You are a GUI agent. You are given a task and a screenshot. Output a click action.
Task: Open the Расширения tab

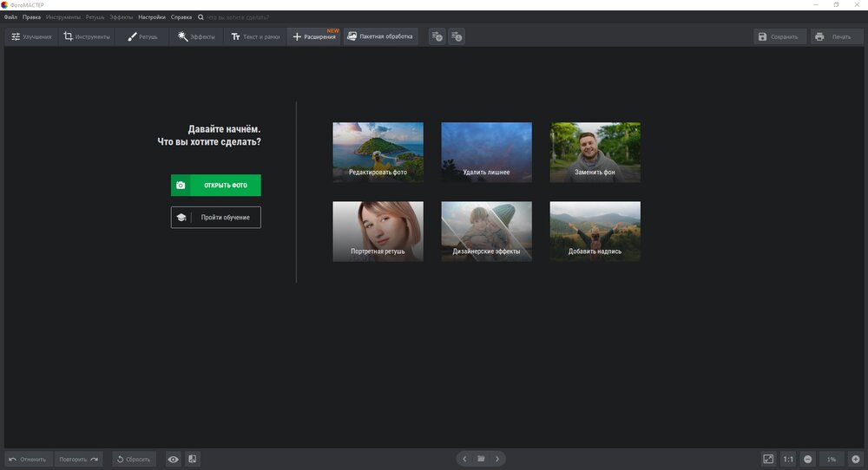(x=313, y=36)
